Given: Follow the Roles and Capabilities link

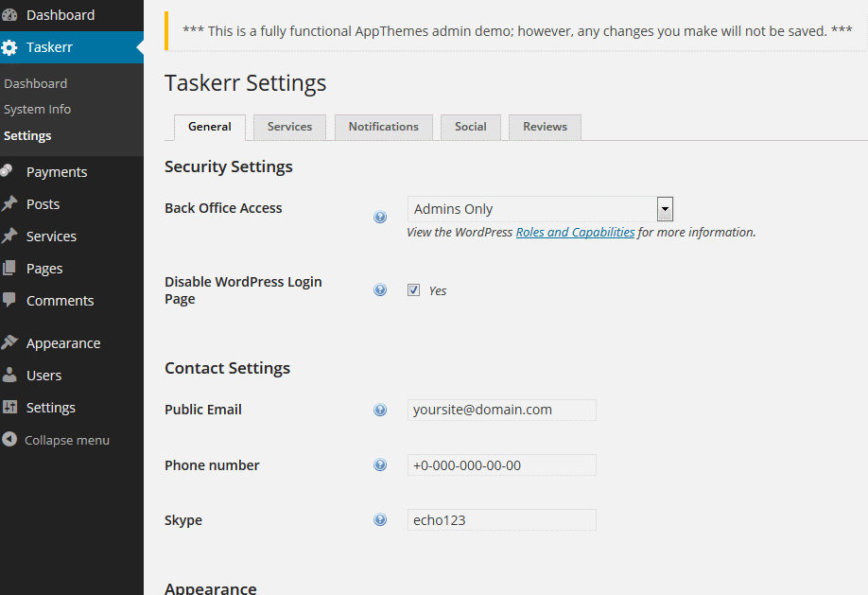Looking at the screenshot, I should pos(575,232).
